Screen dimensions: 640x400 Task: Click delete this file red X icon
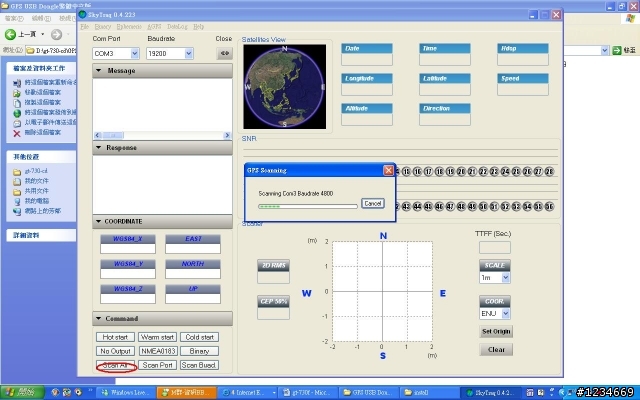[17, 133]
